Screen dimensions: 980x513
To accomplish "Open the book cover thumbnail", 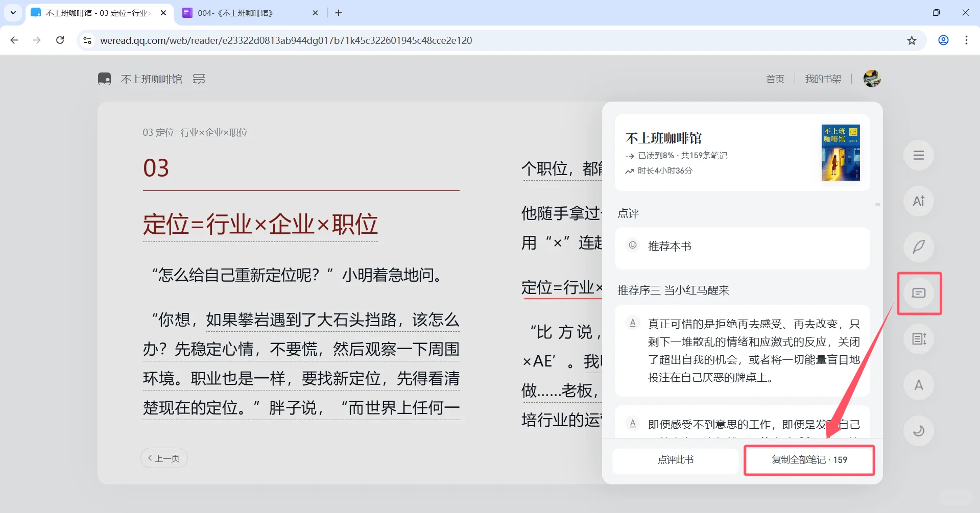I will tap(840, 153).
